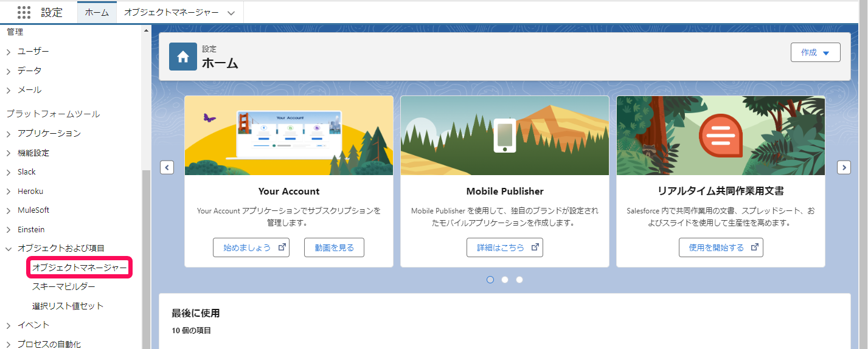Click the 詳細はこちら button
Viewport: 868px width, 349px height.
click(x=505, y=247)
